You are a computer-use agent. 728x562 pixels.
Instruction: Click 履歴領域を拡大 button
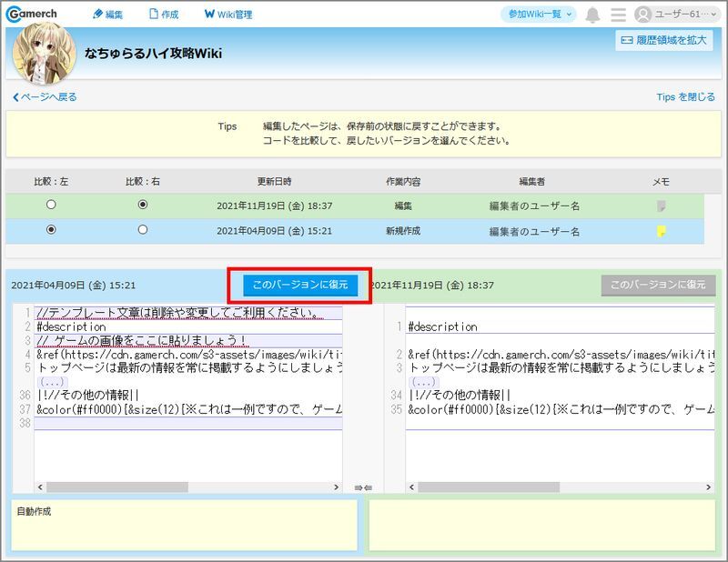point(664,40)
